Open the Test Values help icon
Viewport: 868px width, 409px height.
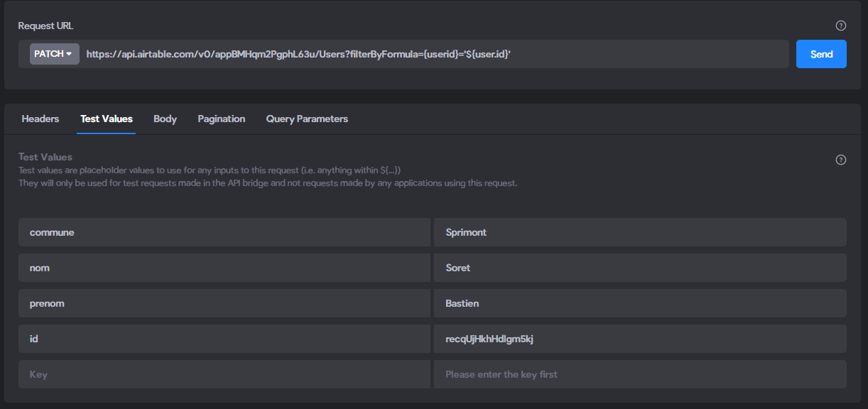click(841, 160)
